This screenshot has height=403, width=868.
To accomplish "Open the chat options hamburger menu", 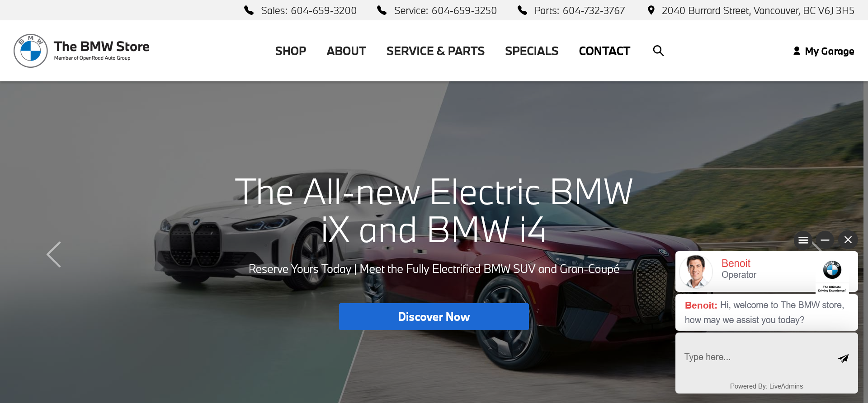I will point(803,240).
